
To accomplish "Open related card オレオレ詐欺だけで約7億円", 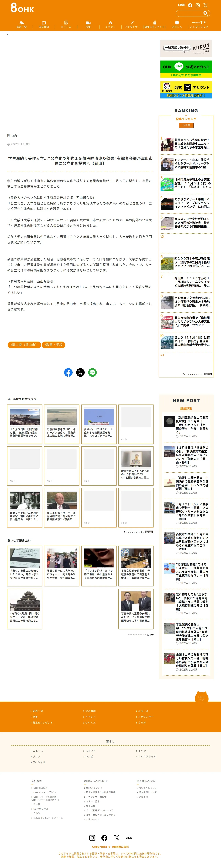I will tap(99, 566).
